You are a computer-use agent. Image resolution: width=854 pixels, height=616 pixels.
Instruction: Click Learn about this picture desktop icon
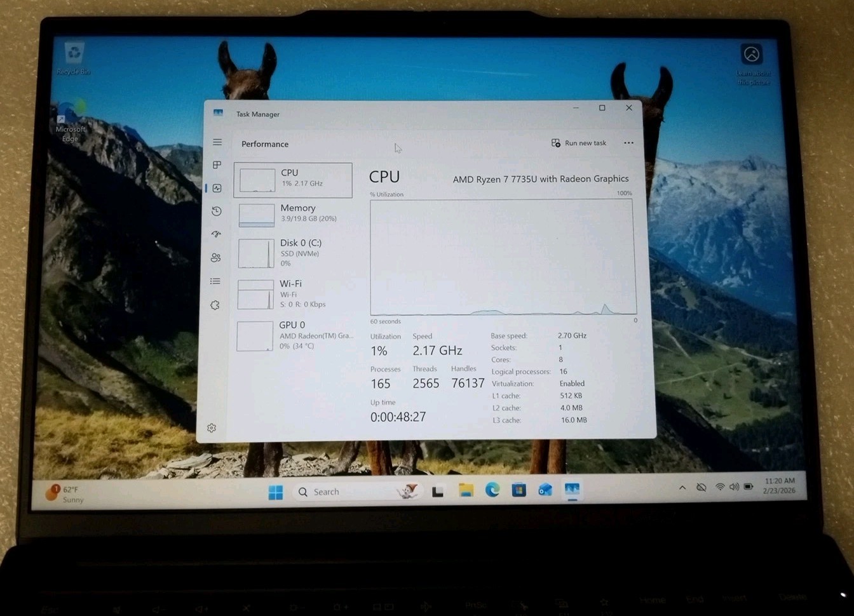pos(753,65)
